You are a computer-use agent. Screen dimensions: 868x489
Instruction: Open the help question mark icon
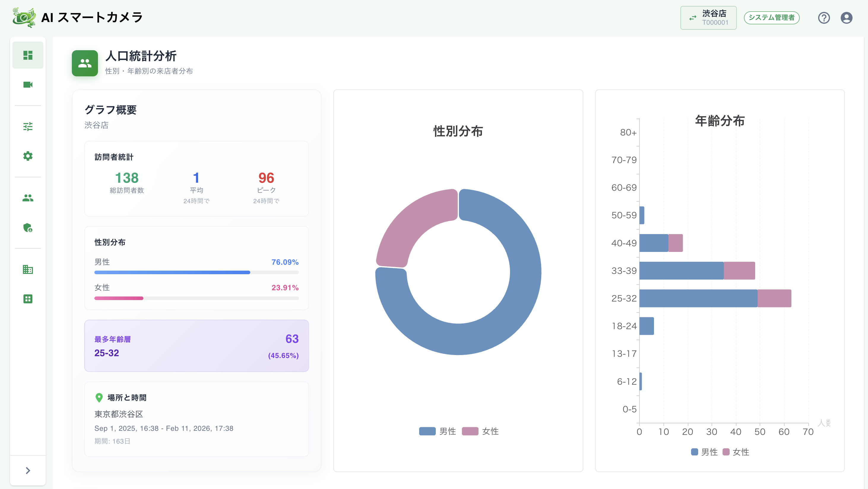pos(824,18)
